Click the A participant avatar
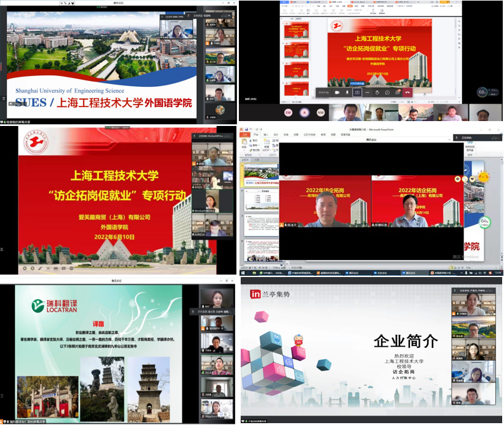504x425 pixels. coord(304,113)
